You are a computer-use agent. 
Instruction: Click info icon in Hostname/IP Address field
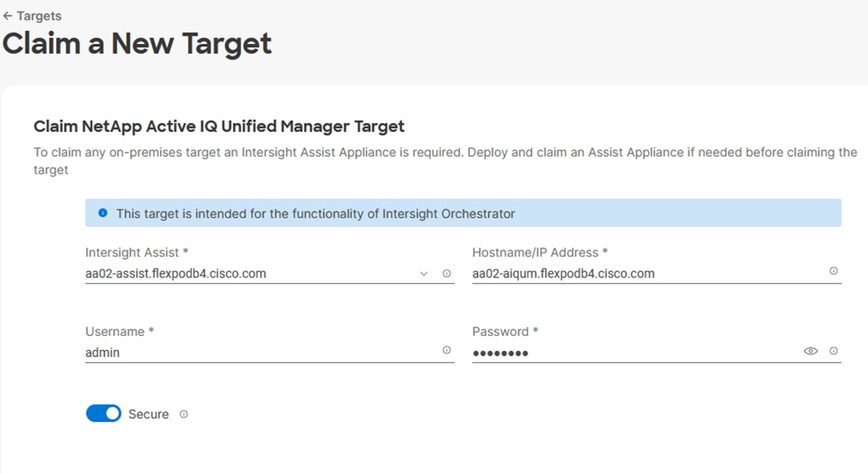833,271
